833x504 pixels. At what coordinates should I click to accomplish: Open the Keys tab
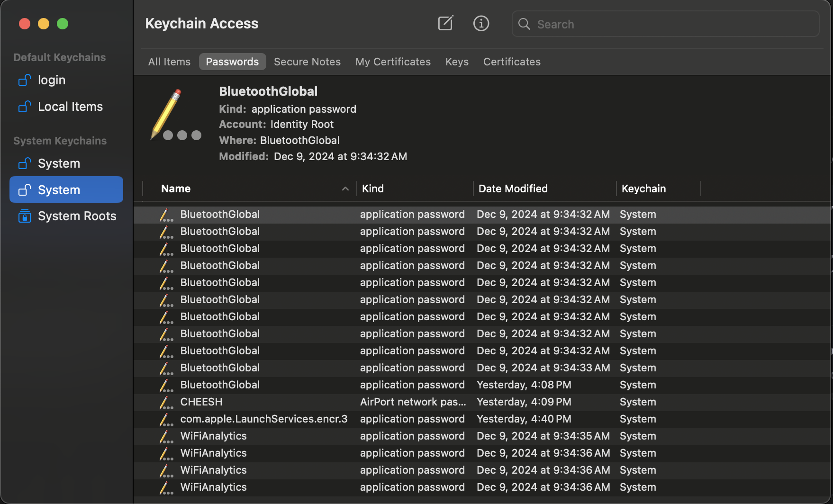click(x=456, y=62)
